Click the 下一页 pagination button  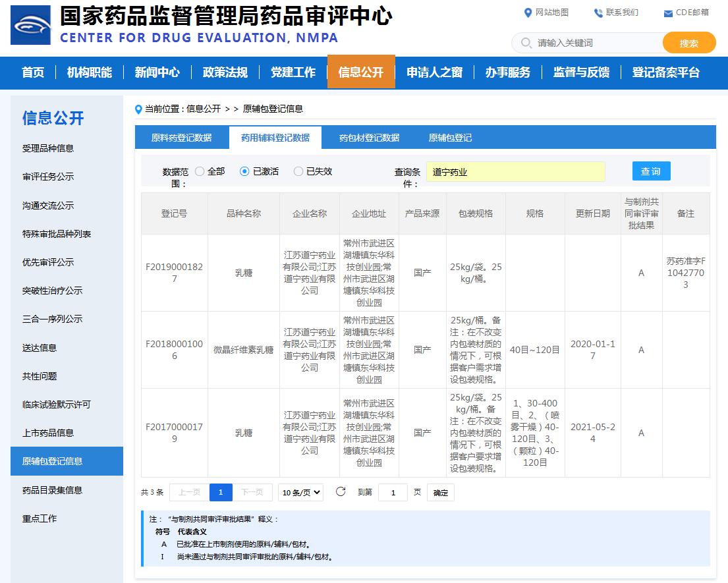(x=252, y=493)
